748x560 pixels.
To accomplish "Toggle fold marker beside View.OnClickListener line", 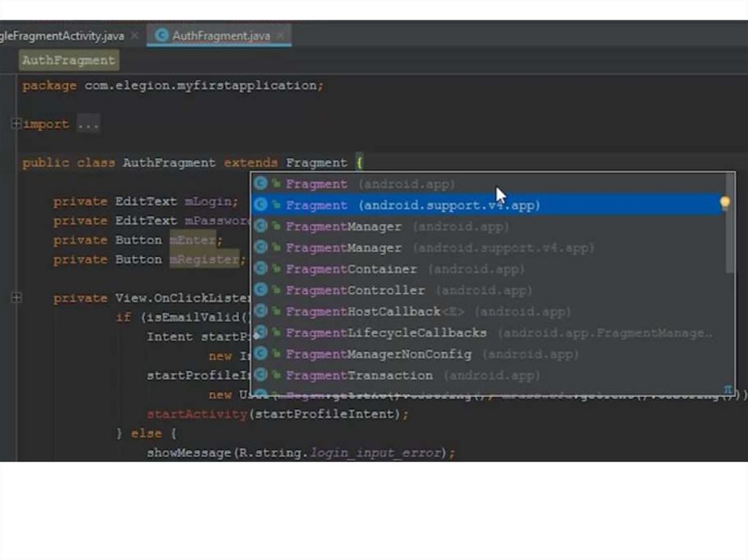I will click(16, 298).
